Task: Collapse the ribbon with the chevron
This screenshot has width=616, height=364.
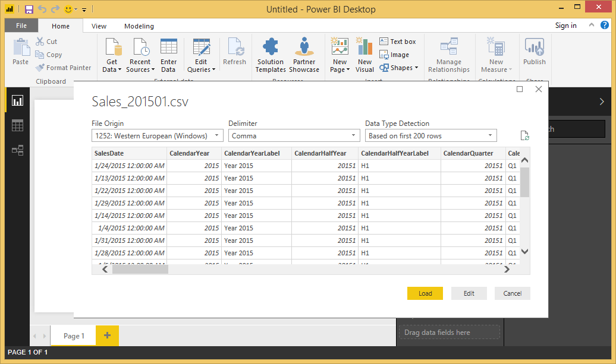Action: coord(591,25)
